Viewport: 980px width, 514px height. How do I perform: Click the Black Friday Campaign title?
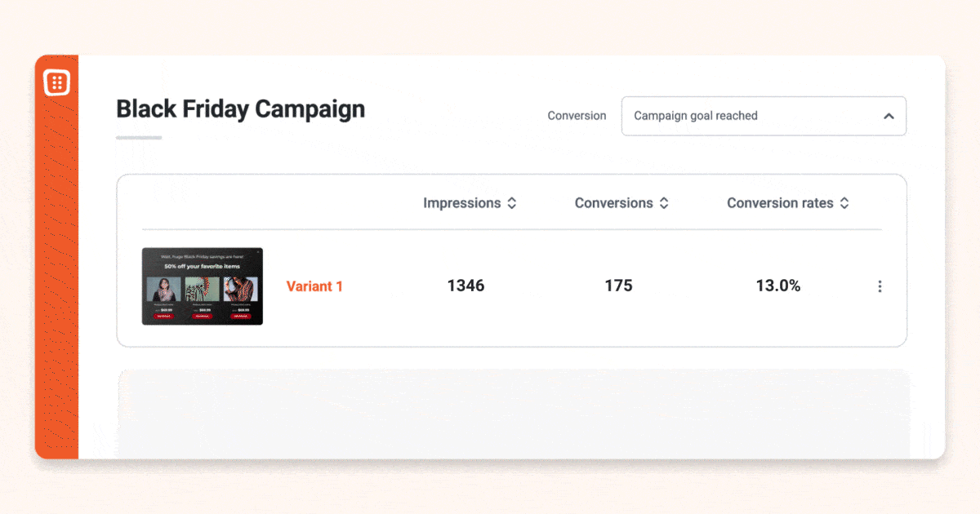tap(241, 109)
